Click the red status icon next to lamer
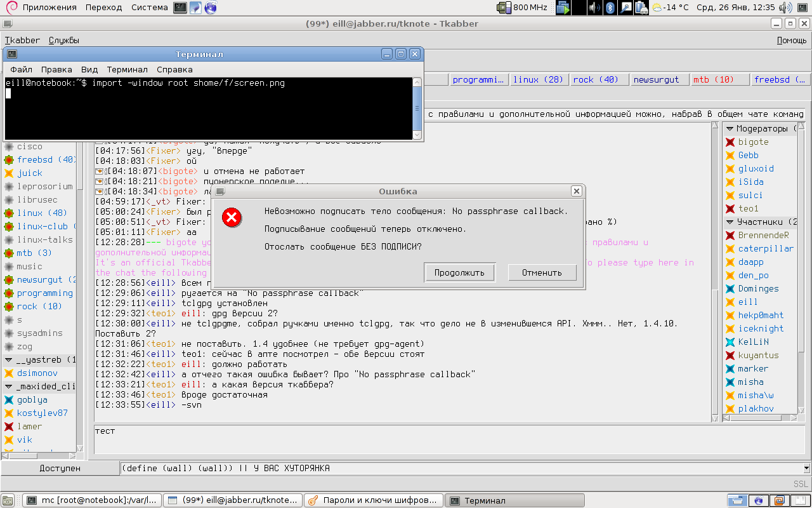The height and width of the screenshot is (508, 812). tap(9, 427)
